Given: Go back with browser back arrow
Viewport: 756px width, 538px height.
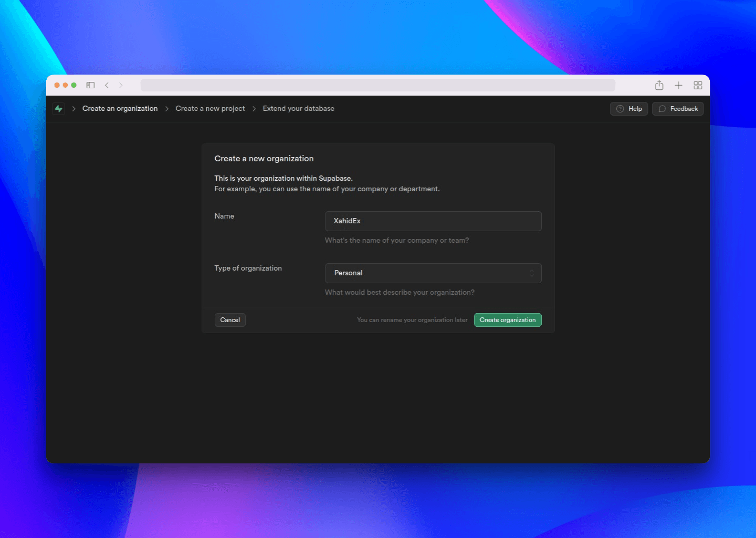Looking at the screenshot, I should (x=107, y=85).
